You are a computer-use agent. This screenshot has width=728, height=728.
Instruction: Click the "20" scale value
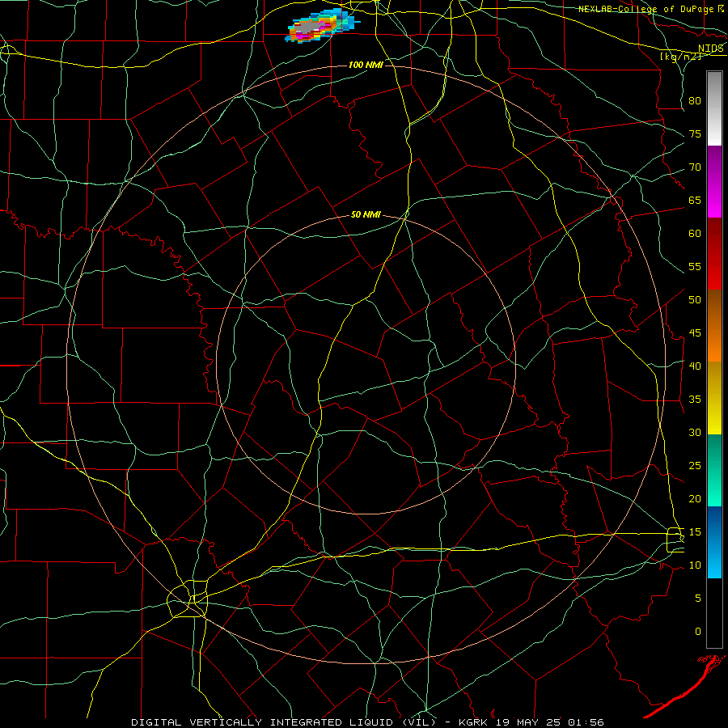point(695,498)
